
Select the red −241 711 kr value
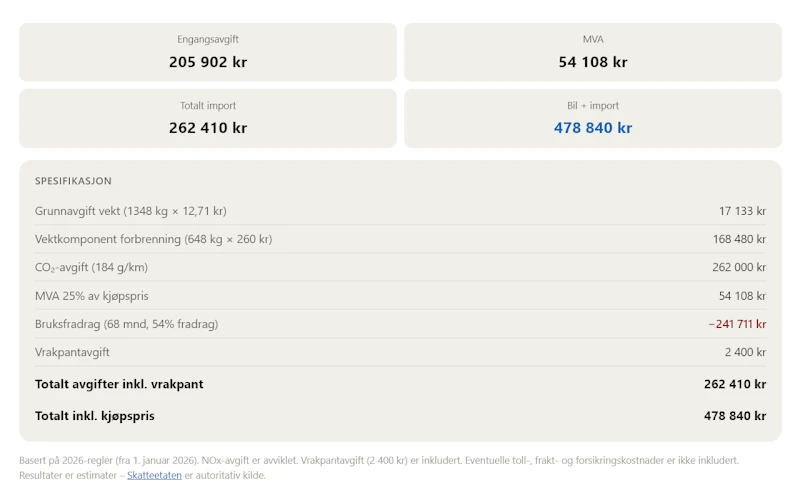tap(737, 324)
